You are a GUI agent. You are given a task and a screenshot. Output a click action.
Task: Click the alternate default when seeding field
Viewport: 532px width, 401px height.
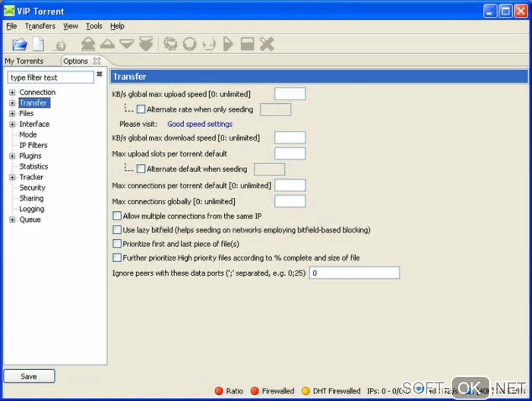tap(270, 169)
